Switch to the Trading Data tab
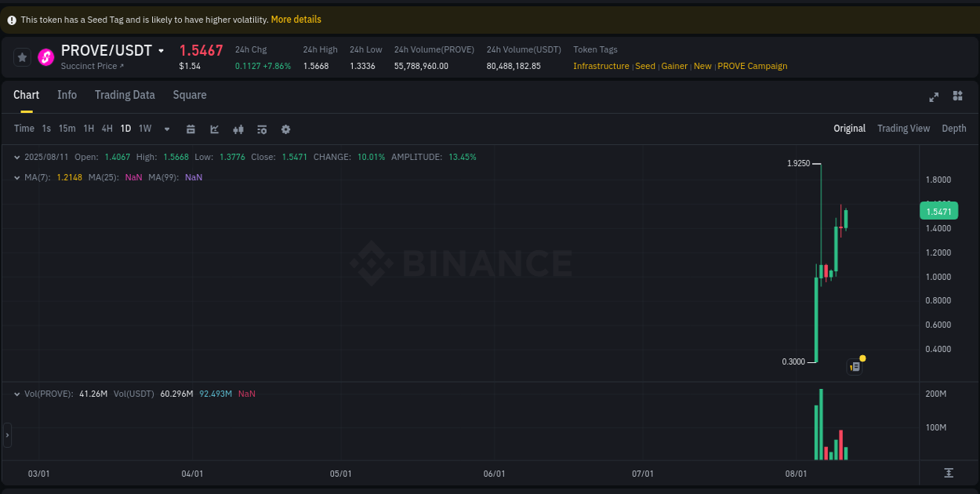This screenshot has height=494, width=980. tap(125, 95)
